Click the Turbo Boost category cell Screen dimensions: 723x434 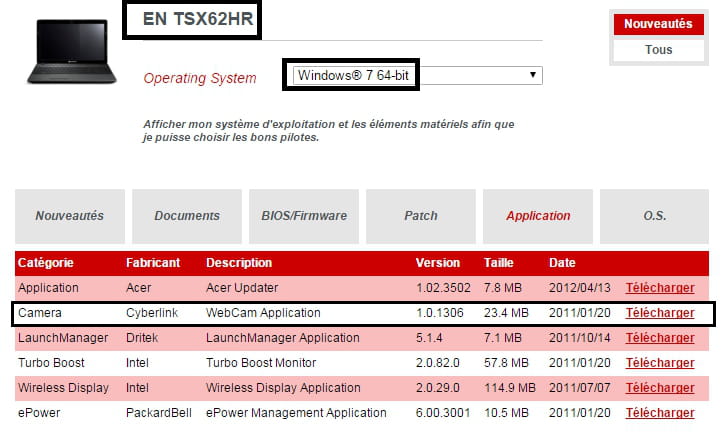click(x=51, y=363)
